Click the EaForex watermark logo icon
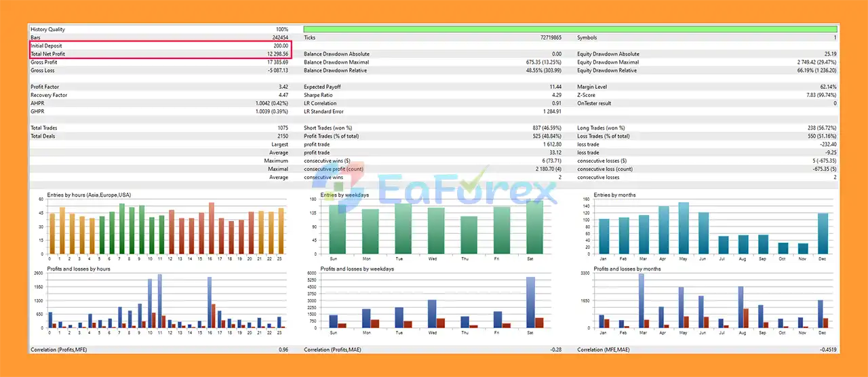 [x=335, y=192]
